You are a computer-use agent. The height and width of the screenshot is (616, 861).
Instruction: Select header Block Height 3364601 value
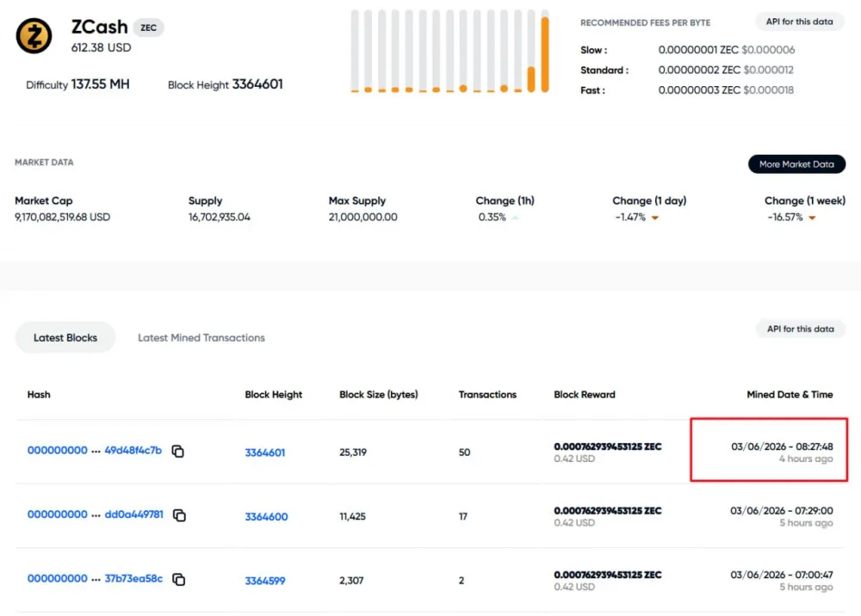click(257, 84)
